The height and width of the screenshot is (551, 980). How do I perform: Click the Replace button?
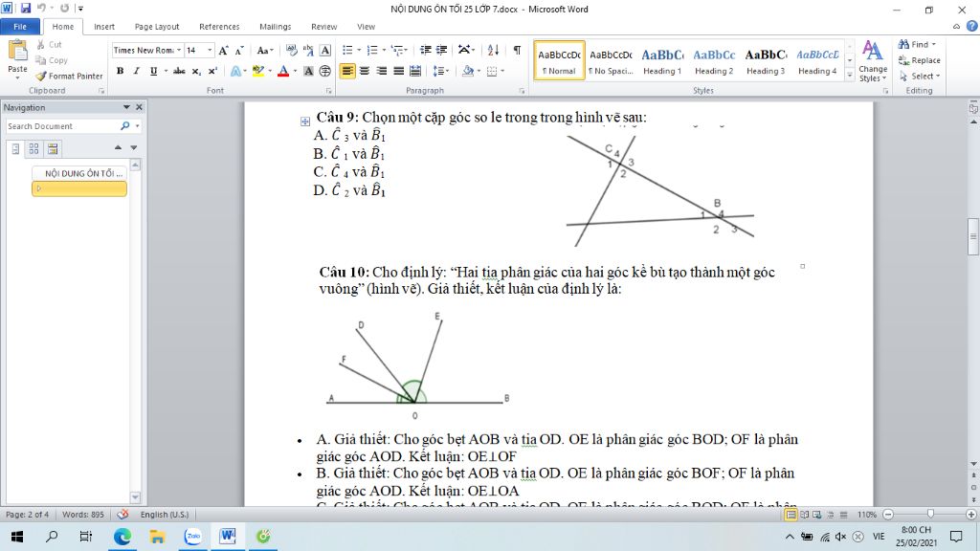point(920,60)
